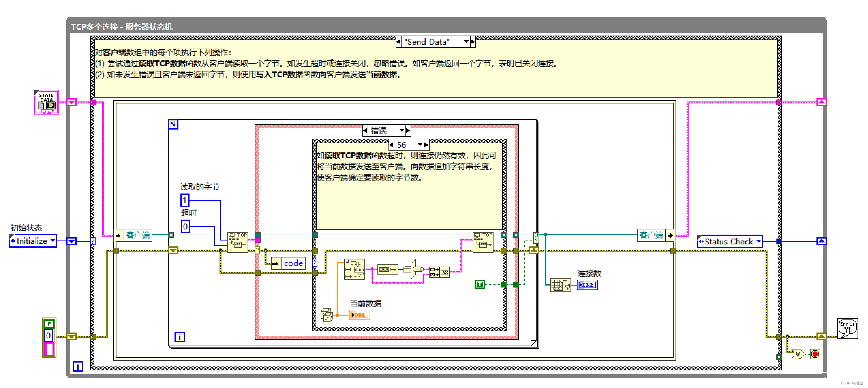Click the loop stop condition terminal
This screenshot has width=868, height=388.
(x=815, y=354)
